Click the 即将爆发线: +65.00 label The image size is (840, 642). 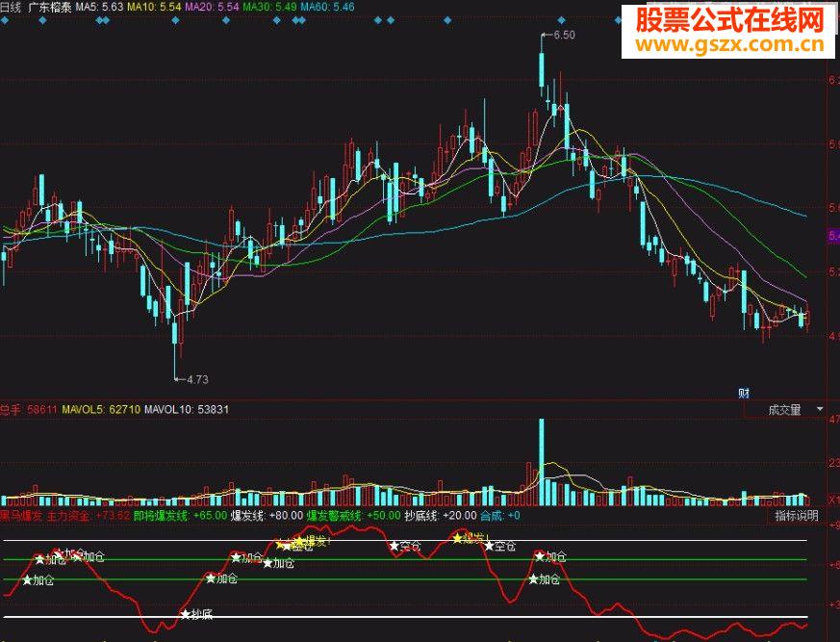180,516
